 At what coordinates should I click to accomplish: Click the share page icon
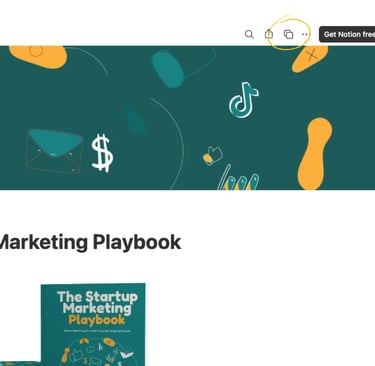(x=269, y=34)
